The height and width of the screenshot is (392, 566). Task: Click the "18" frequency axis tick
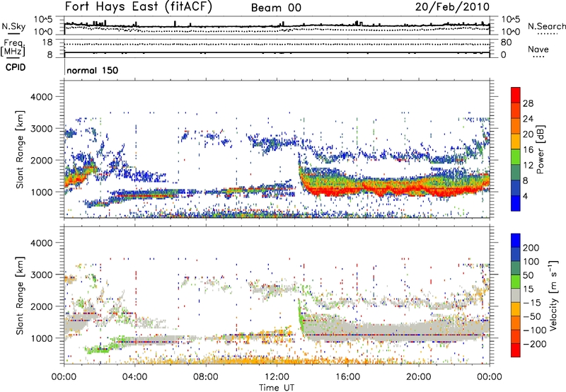click(x=47, y=42)
